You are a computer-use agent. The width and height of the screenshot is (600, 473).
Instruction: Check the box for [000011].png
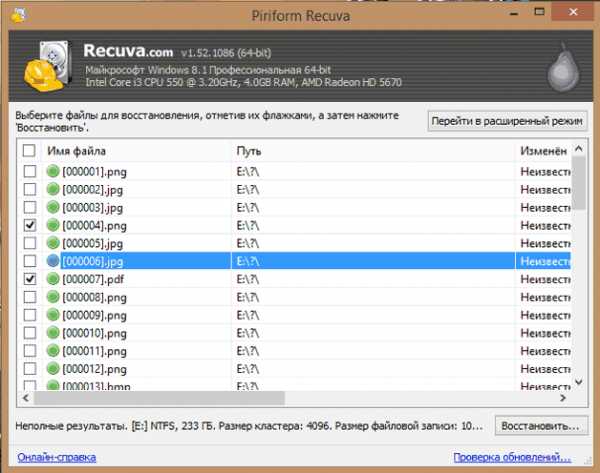coord(30,351)
